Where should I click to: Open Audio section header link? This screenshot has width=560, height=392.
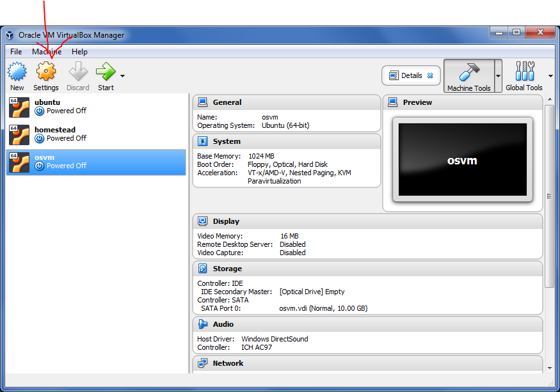click(223, 324)
